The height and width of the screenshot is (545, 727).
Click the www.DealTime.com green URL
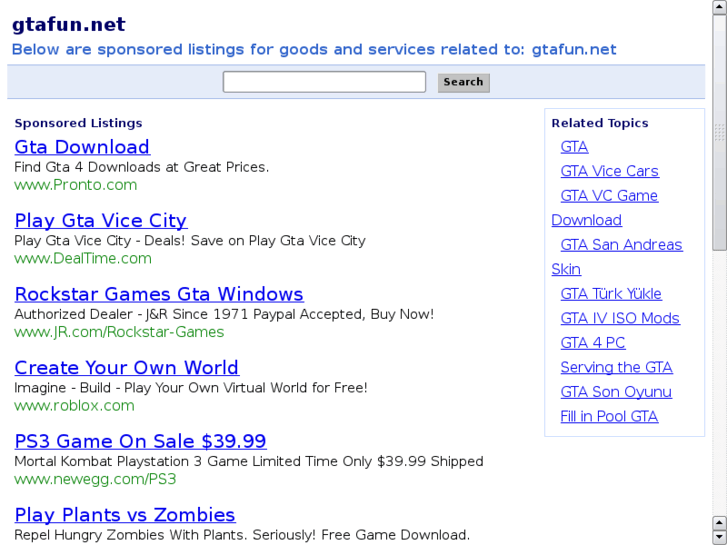[x=83, y=258]
